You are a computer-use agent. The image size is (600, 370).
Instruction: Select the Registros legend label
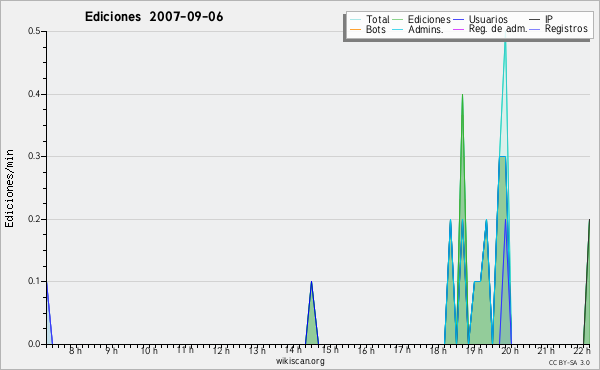pyautogui.click(x=566, y=29)
